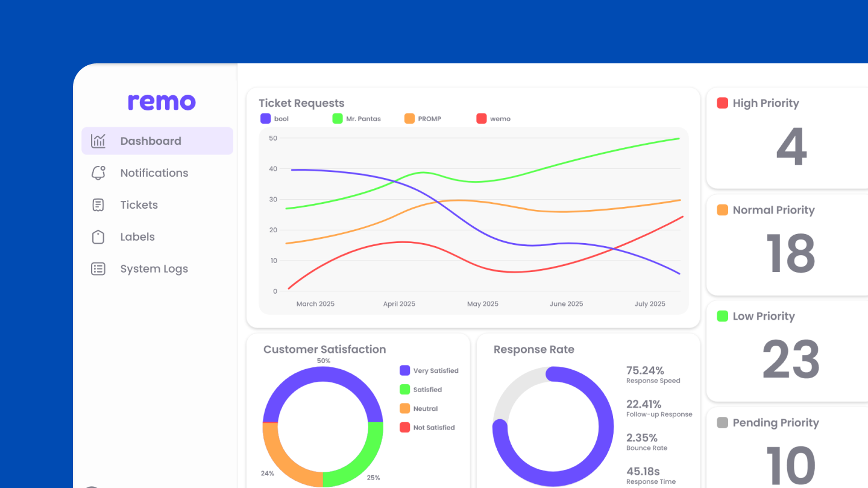Click the Tickets receipt icon
The height and width of the screenshot is (488, 868).
point(98,205)
